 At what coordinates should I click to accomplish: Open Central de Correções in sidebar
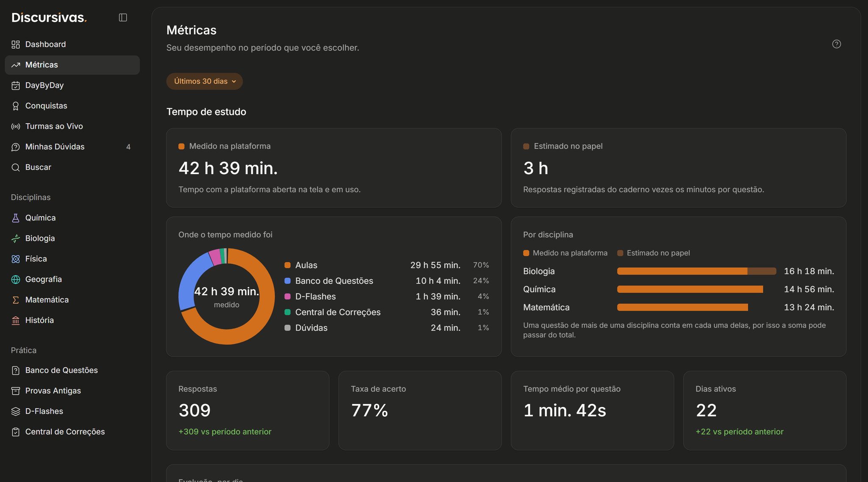click(x=72, y=432)
